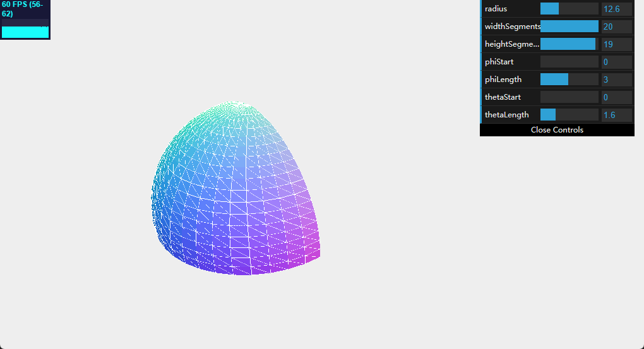Toggle the FPS stats monitor panel

tap(25, 20)
